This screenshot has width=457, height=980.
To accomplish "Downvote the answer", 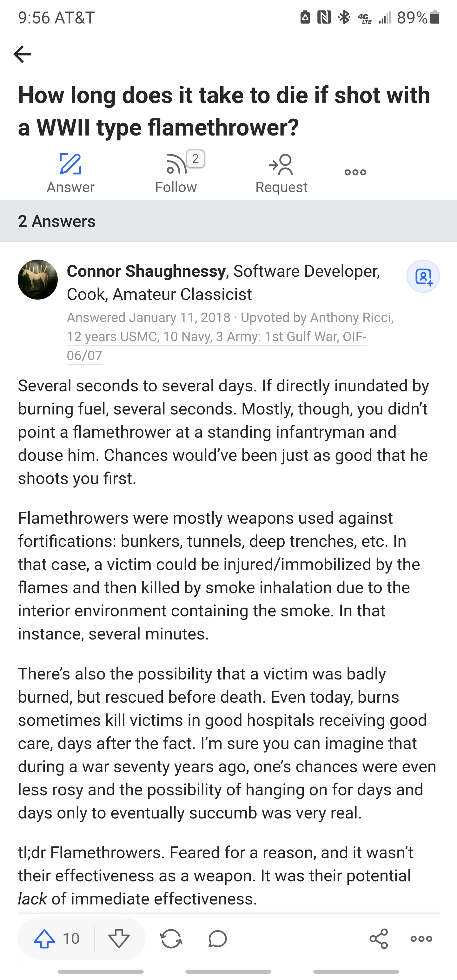I will [119, 938].
